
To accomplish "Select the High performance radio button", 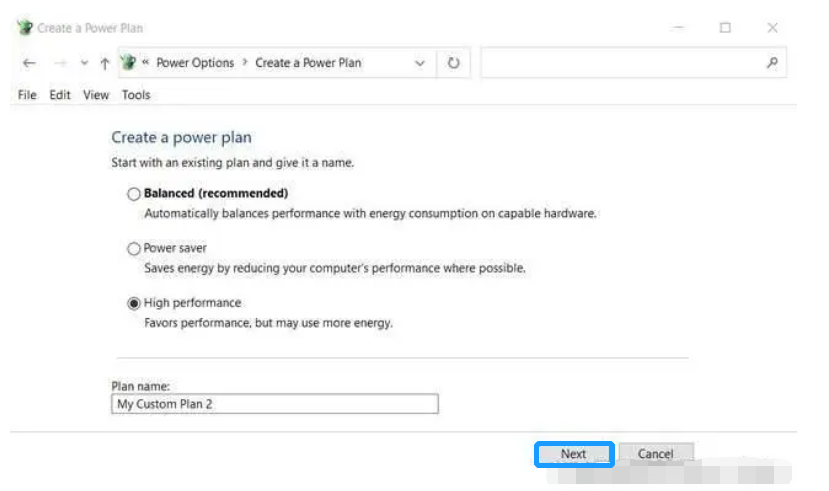I will point(134,303).
